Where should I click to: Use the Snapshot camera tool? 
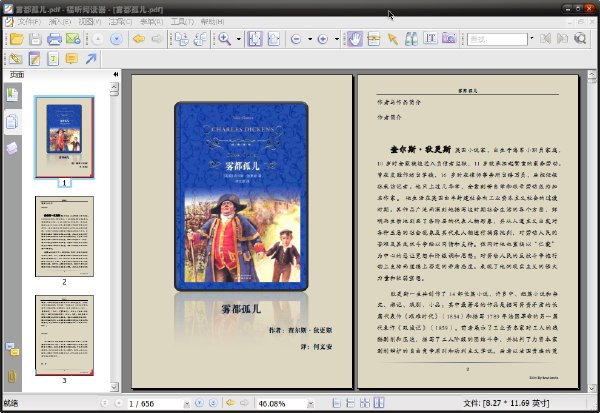tap(449, 39)
